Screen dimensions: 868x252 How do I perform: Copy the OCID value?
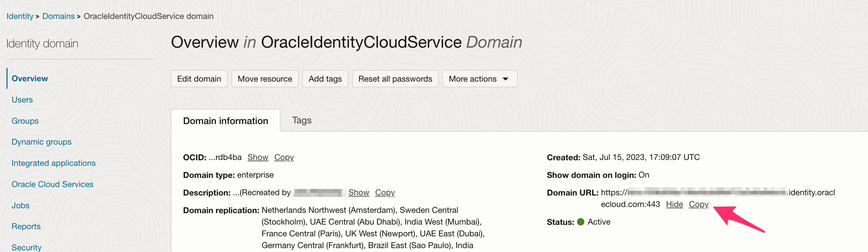284,157
